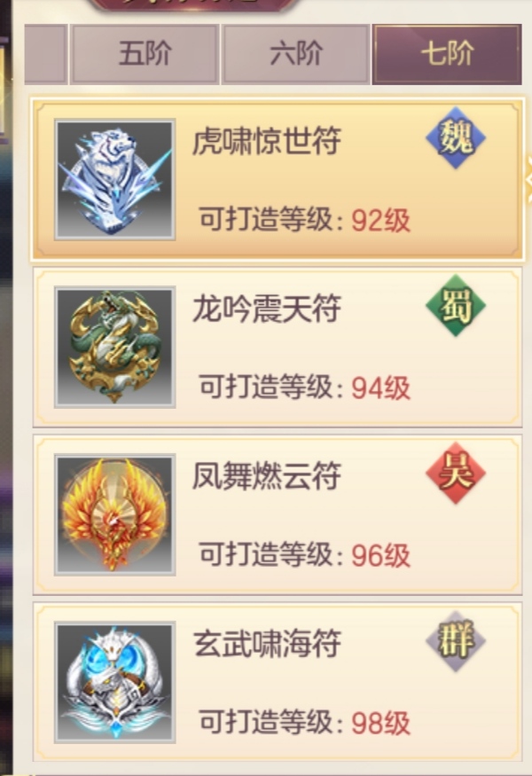Screen dimensions: 532x776
Task: Click the gray 群 faction badge
Action: click(x=455, y=641)
